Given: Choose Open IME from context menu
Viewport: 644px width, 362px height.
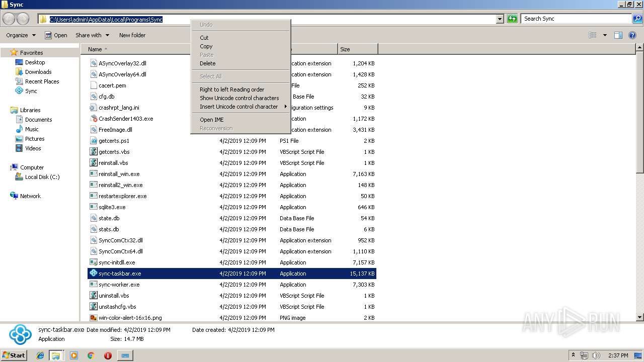Looking at the screenshot, I should pos(240,120).
